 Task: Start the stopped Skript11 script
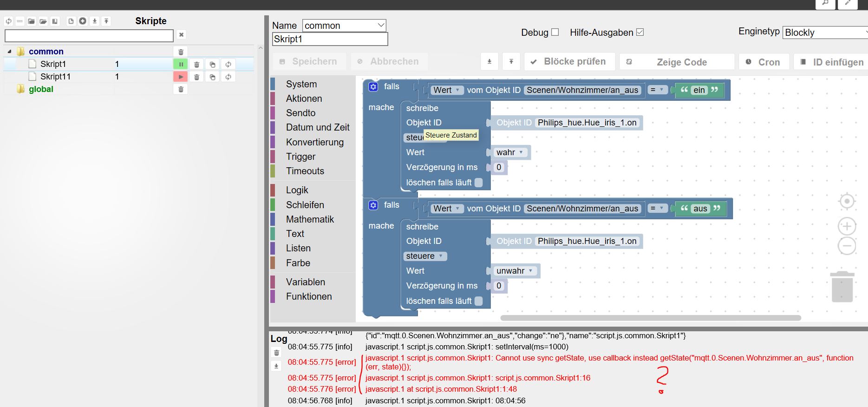pyautogui.click(x=180, y=77)
